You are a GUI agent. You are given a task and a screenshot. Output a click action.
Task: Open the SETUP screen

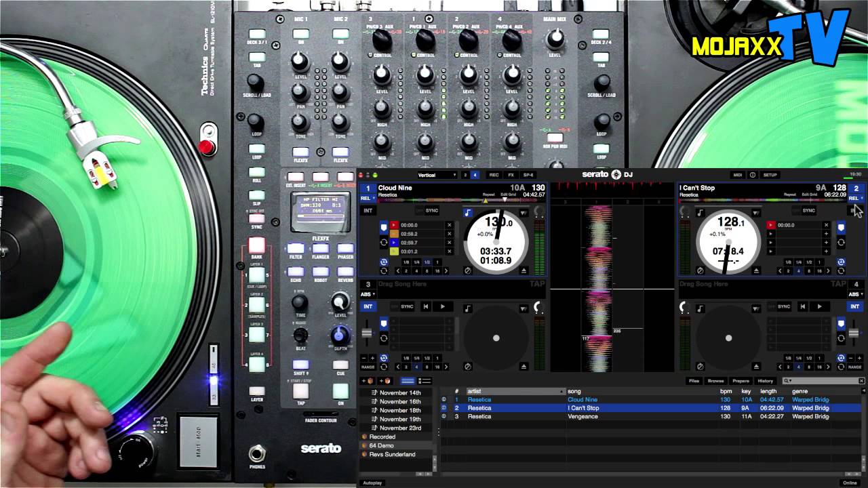point(770,175)
